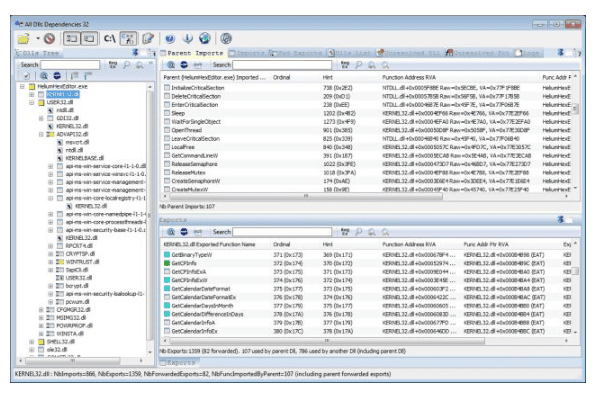Click blue magnifier icon in Parent Imports toolbar
Image resolution: width=603 pixels, height=394 pixels.
(171, 65)
